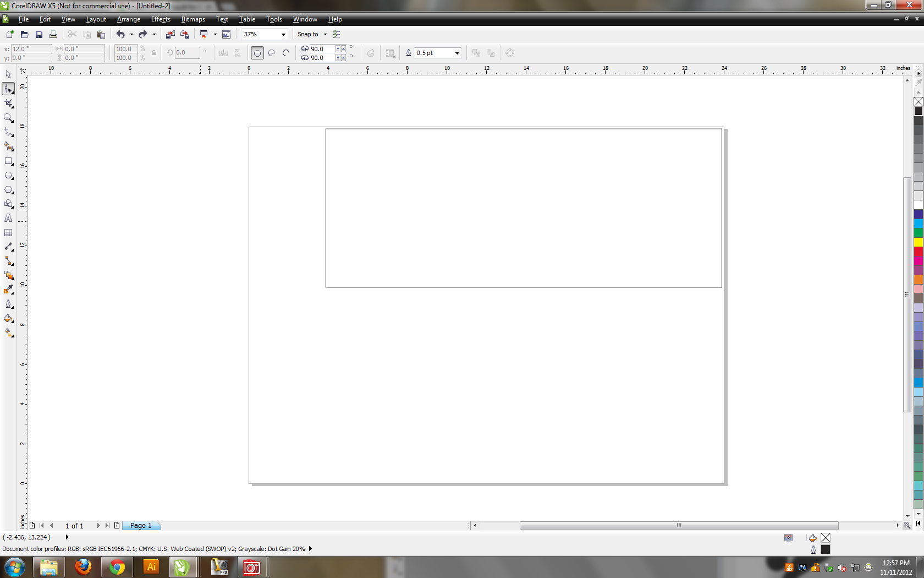Screen dimensions: 924x578
Task: Switch to Pie shape mode
Action: [x=272, y=53]
